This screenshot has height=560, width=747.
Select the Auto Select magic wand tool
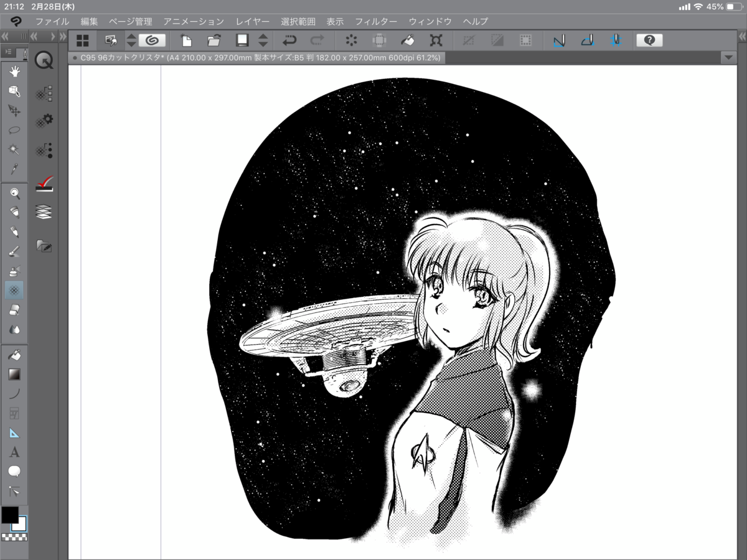click(14, 149)
